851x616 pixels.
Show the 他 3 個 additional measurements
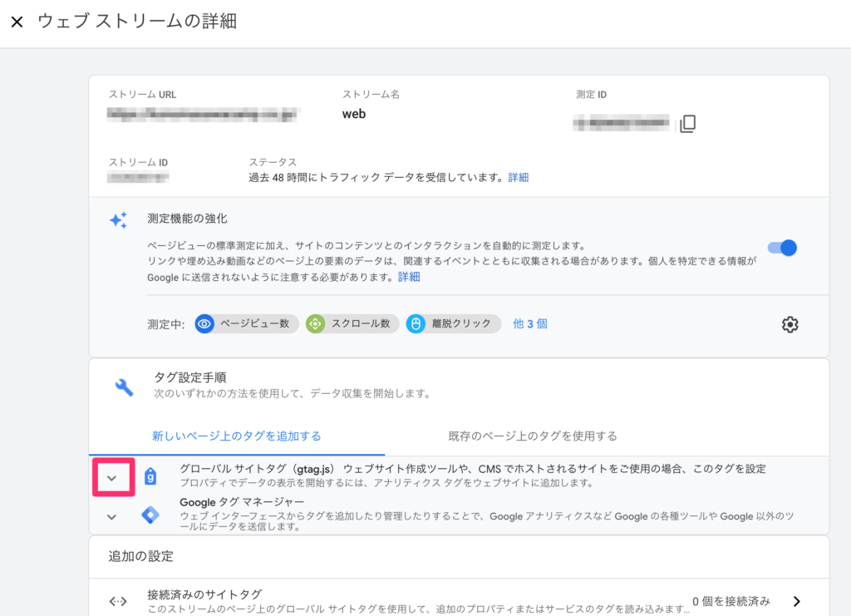(x=530, y=324)
